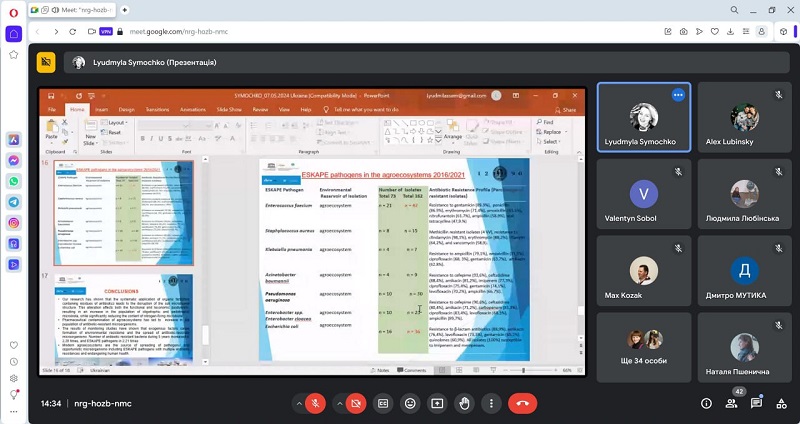Select the Alex Lubinsky participant tile
Screen dimensions: 800x424
(744, 117)
